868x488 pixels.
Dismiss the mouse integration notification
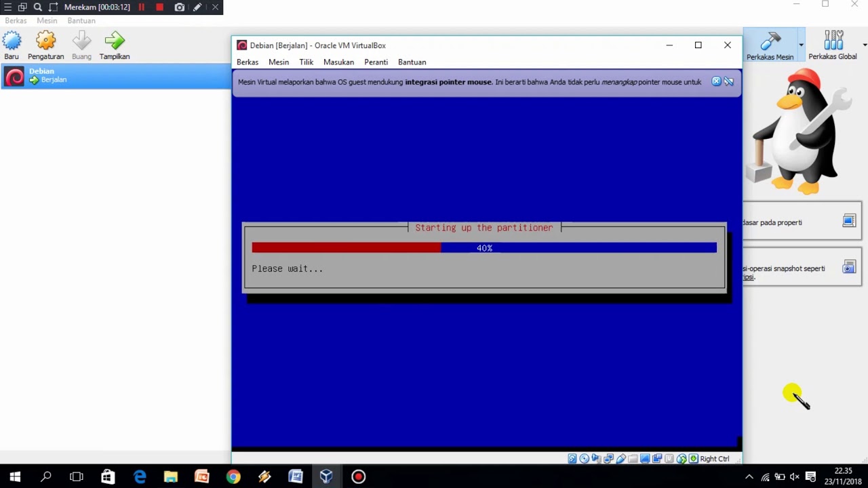(716, 81)
